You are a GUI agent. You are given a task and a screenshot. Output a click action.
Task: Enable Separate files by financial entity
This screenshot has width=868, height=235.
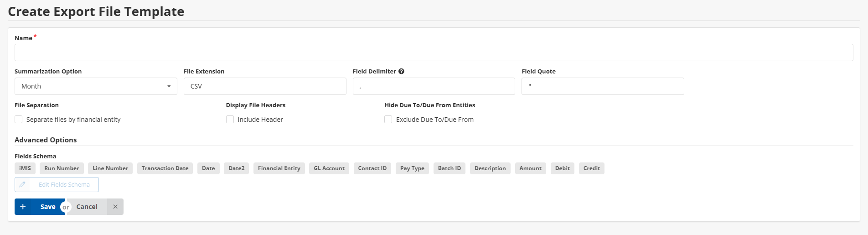click(x=19, y=120)
